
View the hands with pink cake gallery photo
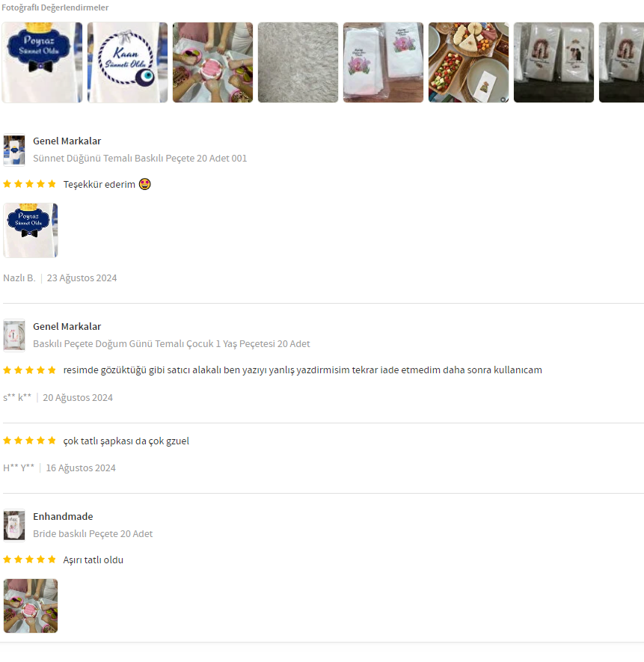pos(213,63)
